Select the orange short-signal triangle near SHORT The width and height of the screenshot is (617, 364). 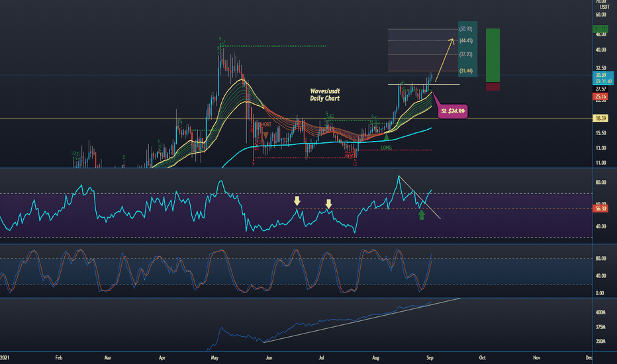[x=265, y=135]
